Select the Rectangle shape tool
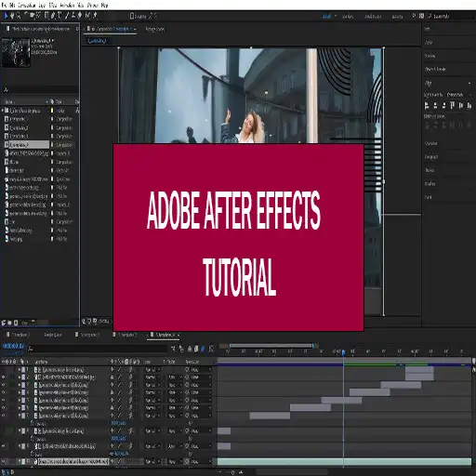 click(x=46, y=16)
